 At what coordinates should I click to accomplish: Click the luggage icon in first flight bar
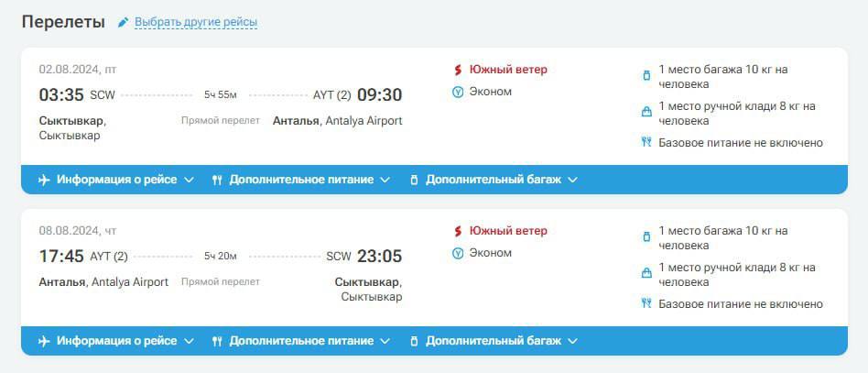click(414, 180)
